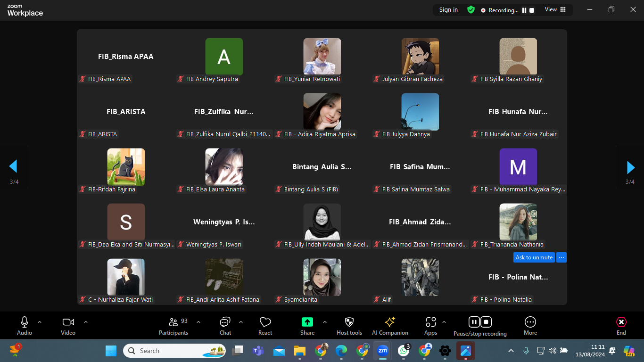This screenshot has width=644, height=362.
Task: Open the Participants panel icon
Action: coord(173,322)
